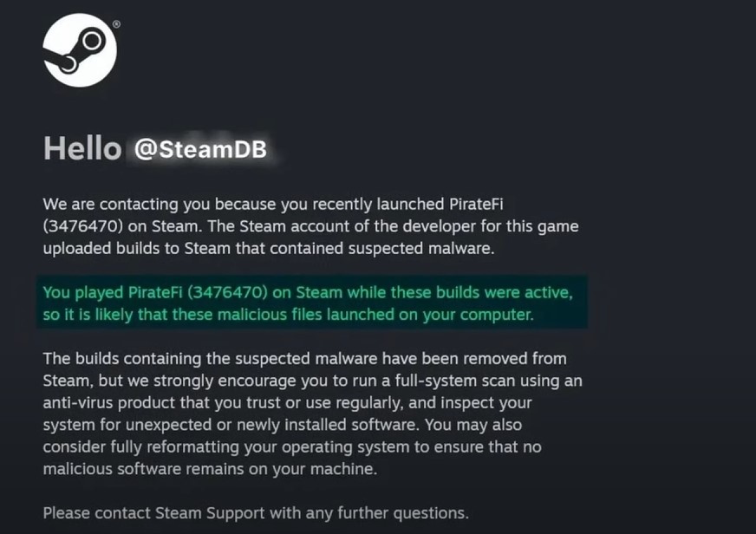The height and width of the screenshot is (534, 756).
Task: Click app ID (3476470) before "on Steam. The"
Action: point(83,226)
